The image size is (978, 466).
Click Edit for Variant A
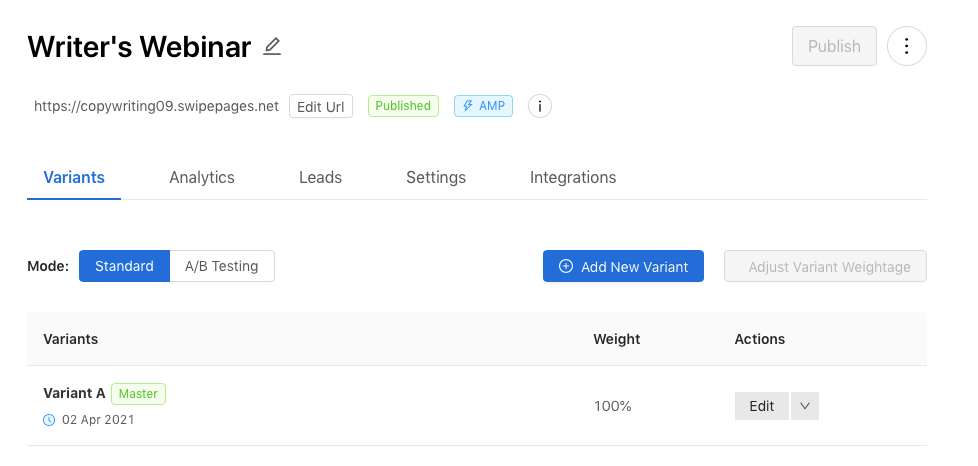(x=762, y=406)
